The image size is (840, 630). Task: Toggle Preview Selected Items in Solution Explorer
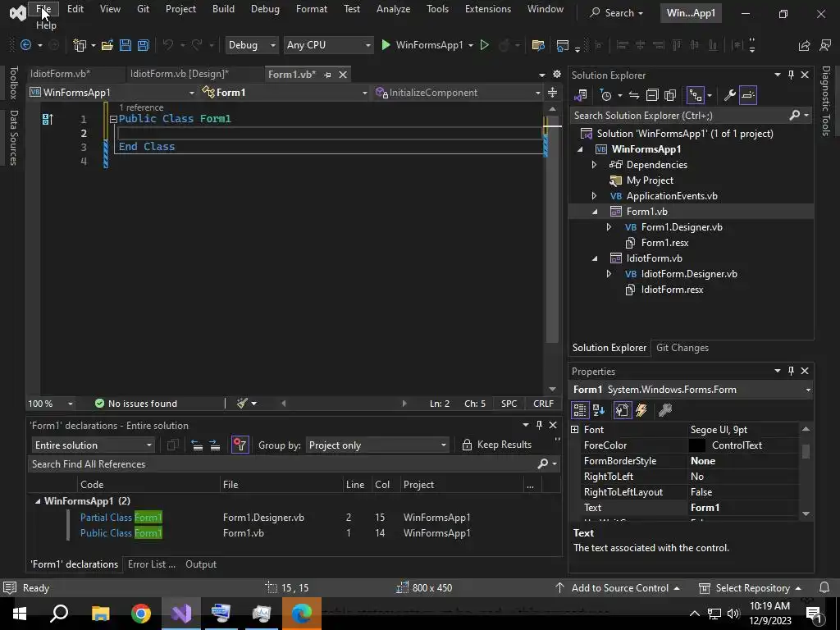click(x=748, y=95)
